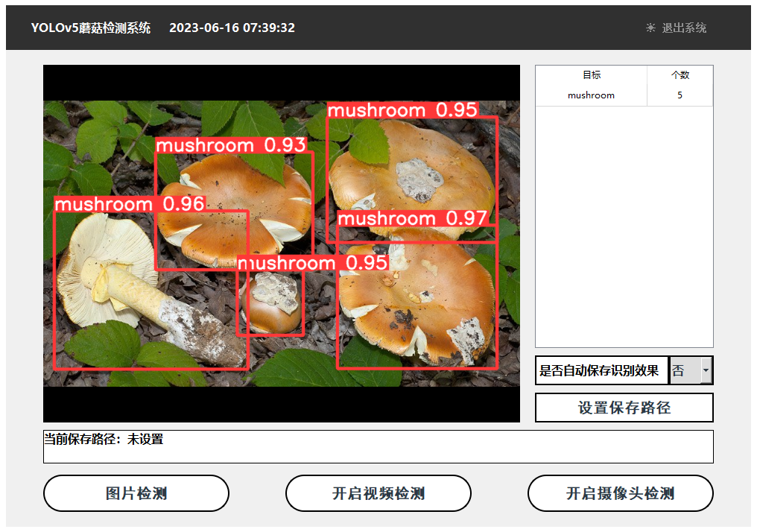Click 开启摄像头检测 to start camera detection

(x=621, y=493)
